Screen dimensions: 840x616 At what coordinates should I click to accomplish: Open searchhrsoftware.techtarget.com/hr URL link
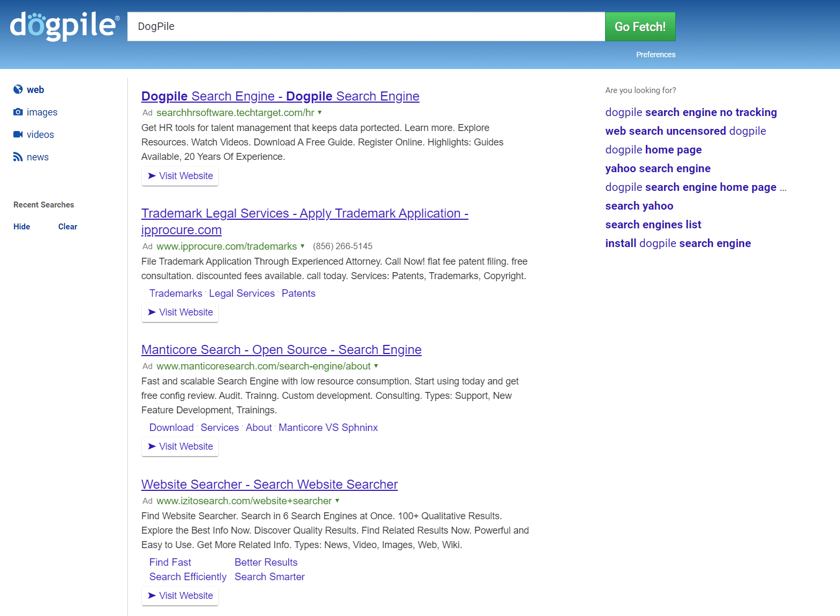pos(235,113)
